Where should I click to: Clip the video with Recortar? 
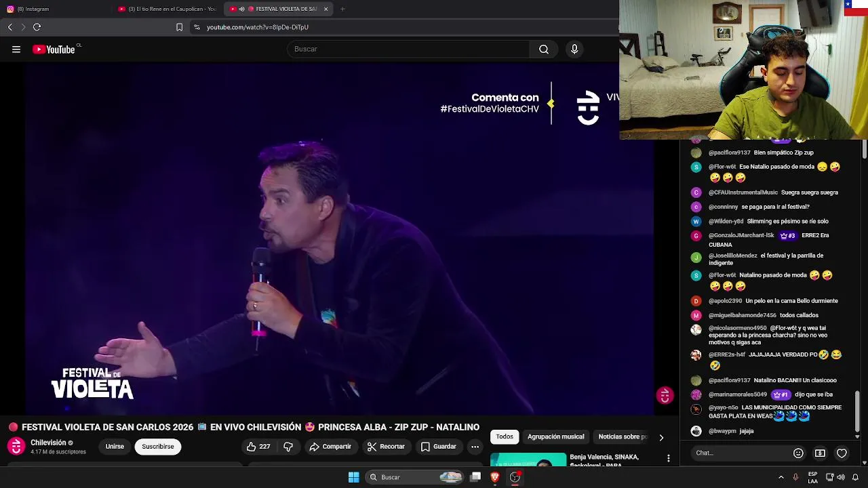click(386, 447)
